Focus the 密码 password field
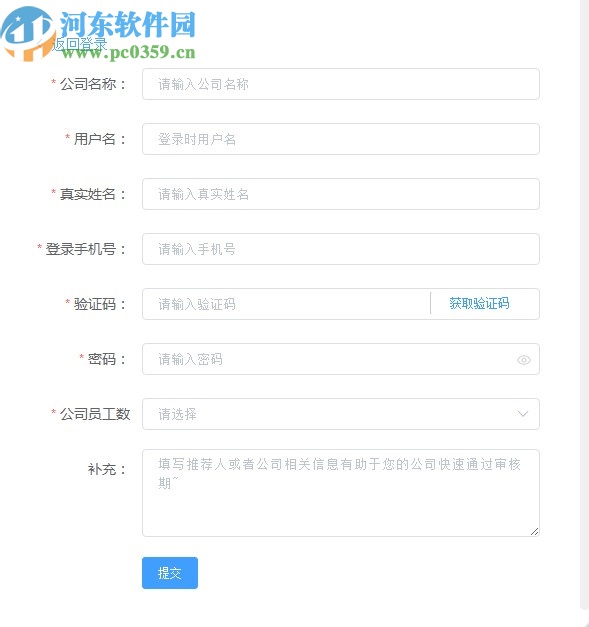589x627 pixels. 341,359
